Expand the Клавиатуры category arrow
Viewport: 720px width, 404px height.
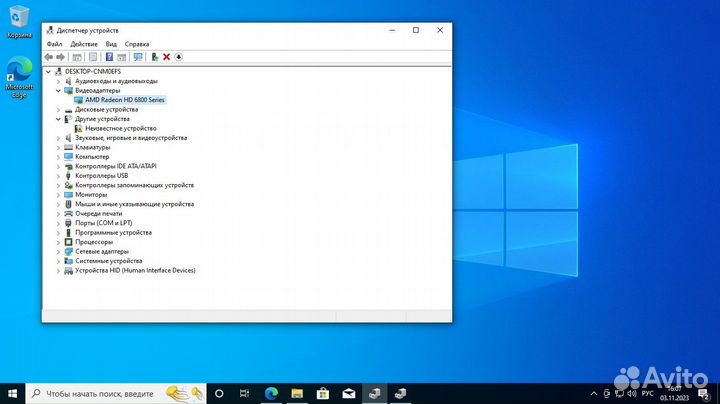coord(58,147)
